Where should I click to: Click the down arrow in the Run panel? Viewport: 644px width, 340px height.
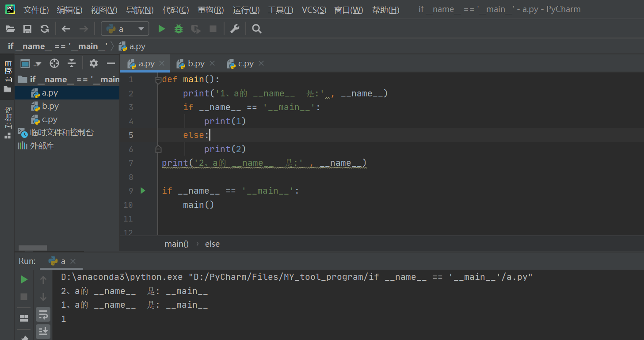click(x=43, y=297)
